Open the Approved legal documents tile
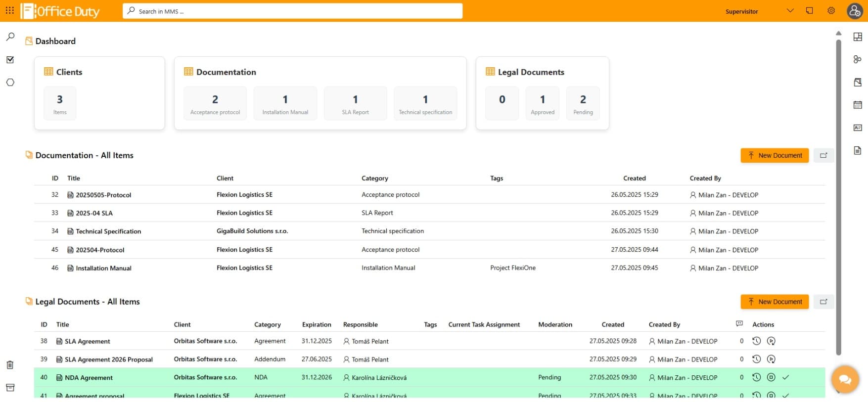This screenshot has height=402, width=868. click(x=543, y=103)
